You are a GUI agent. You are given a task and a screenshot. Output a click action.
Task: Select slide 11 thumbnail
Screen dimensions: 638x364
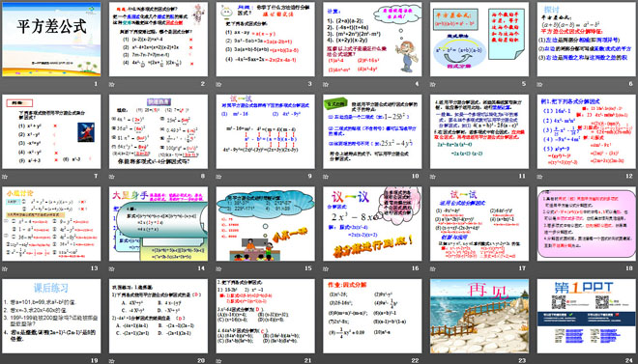(x=479, y=131)
